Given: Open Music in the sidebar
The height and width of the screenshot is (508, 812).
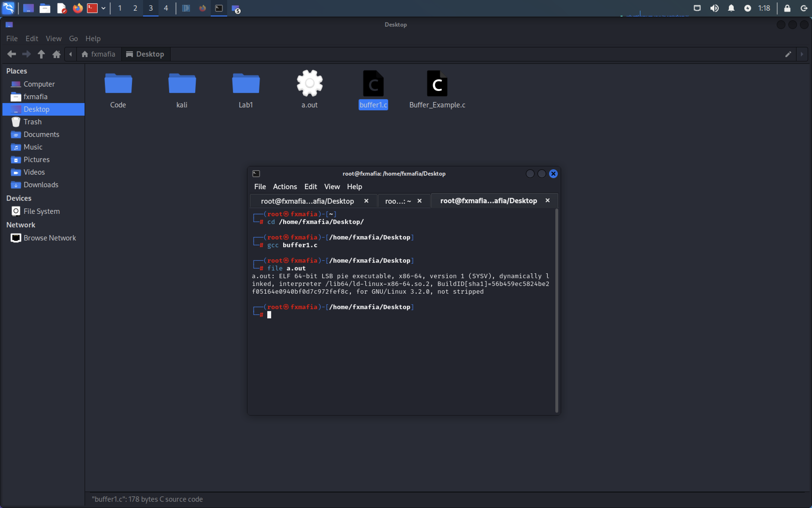Looking at the screenshot, I should pyautogui.click(x=43, y=147).
